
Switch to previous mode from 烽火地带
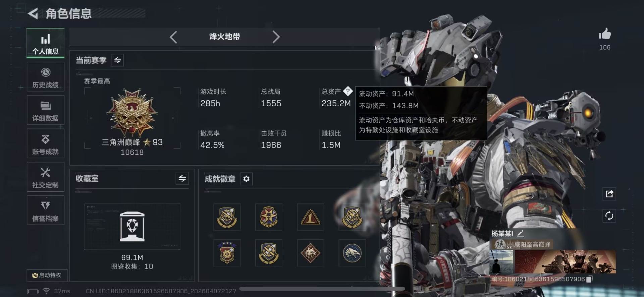pos(173,37)
